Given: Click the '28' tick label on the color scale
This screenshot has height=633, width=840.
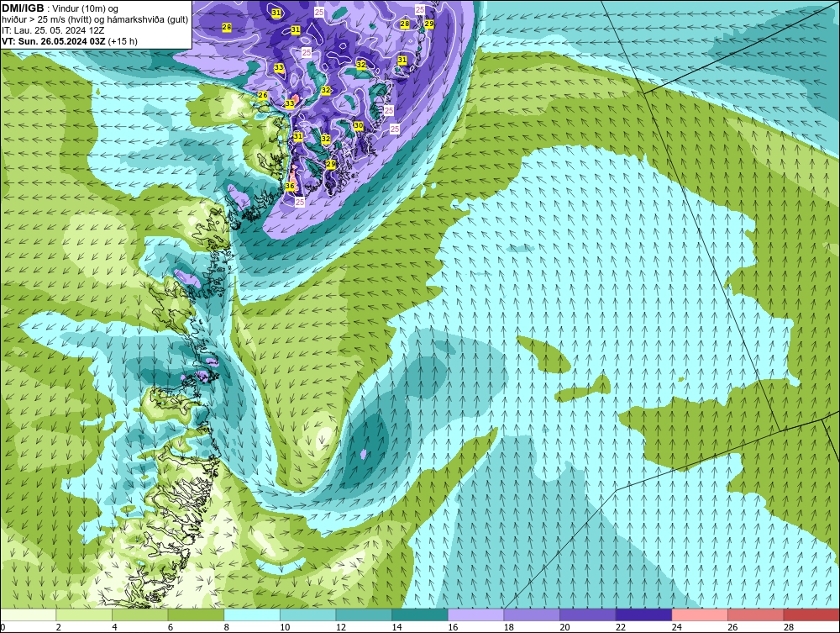Looking at the screenshot, I should [x=789, y=627].
